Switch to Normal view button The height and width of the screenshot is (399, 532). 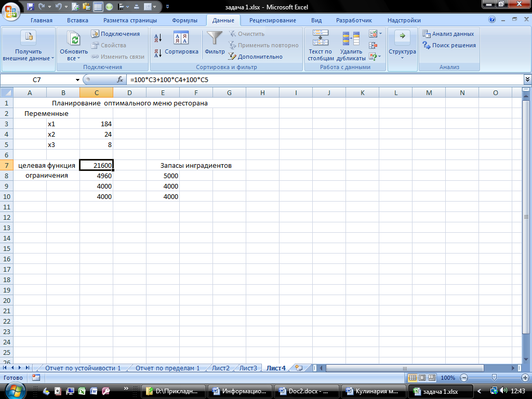click(412, 378)
